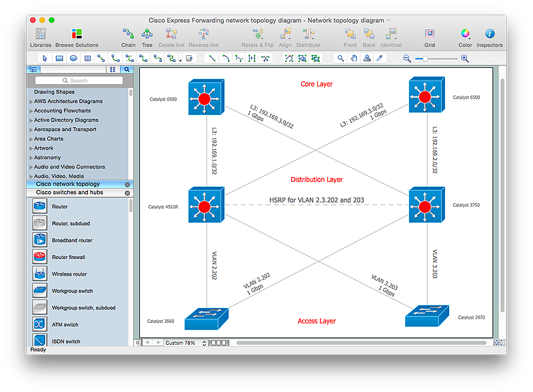
Task: Bring selection to Front
Action: point(350,38)
